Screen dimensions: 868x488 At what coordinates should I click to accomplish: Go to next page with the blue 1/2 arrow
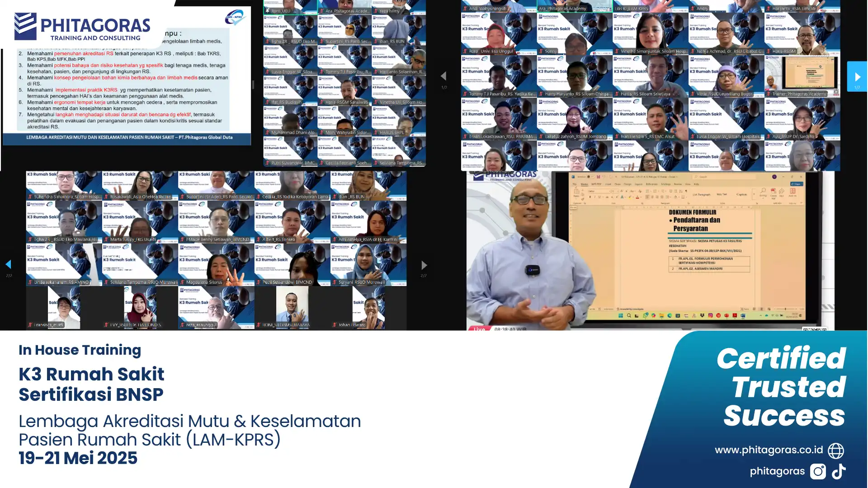pyautogui.click(x=857, y=77)
